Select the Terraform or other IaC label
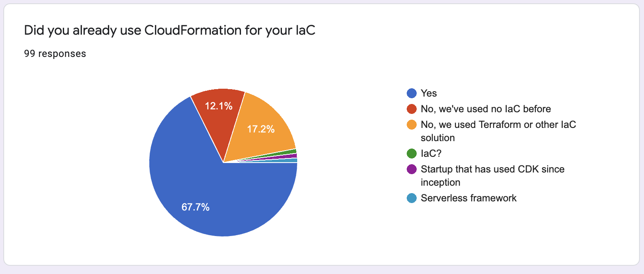Image resolution: width=644 pixels, height=274 pixels. pos(498,131)
